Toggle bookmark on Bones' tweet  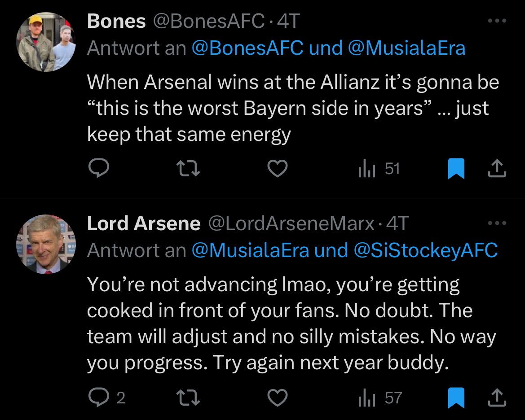click(x=456, y=169)
